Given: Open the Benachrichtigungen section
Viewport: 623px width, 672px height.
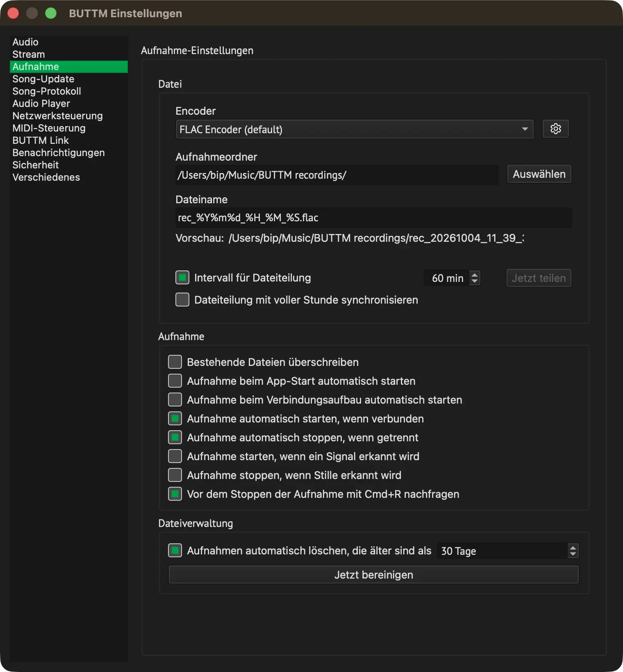Looking at the screenshot, I should point(69,152).
